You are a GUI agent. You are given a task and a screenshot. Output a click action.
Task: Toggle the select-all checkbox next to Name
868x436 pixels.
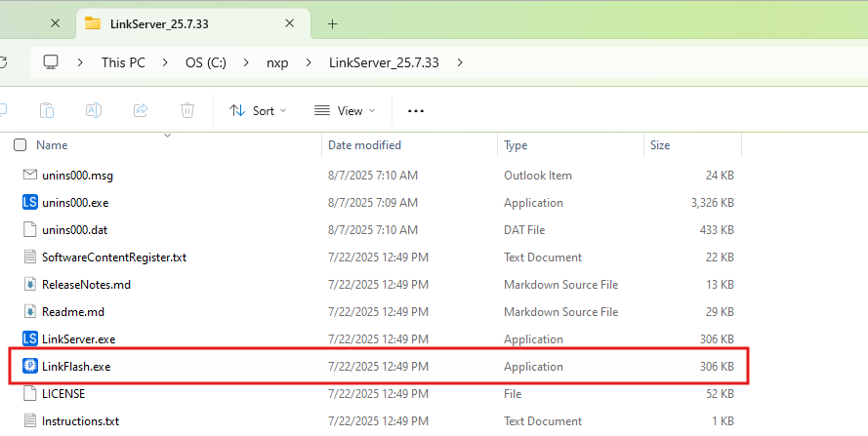pos(20,145)
